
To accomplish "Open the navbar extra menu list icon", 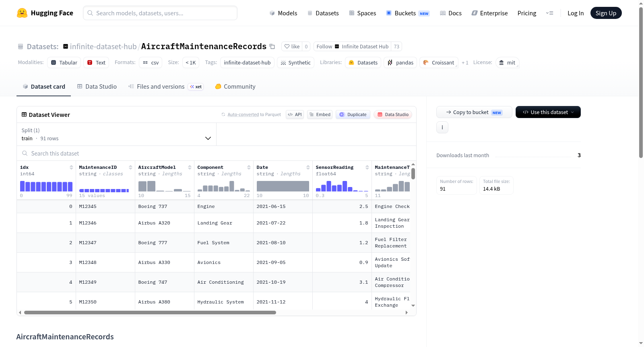I will pyautogui.click(x=549, y=13).
